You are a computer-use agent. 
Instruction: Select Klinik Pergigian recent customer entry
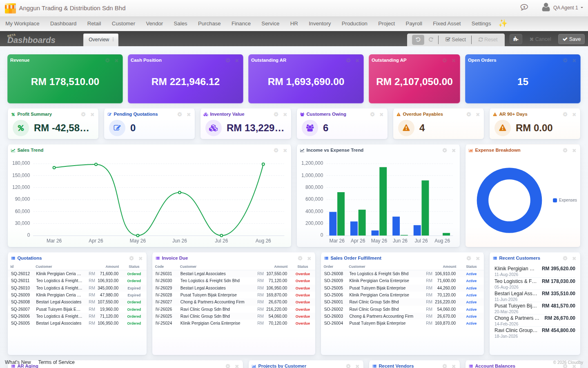[535, 271]
